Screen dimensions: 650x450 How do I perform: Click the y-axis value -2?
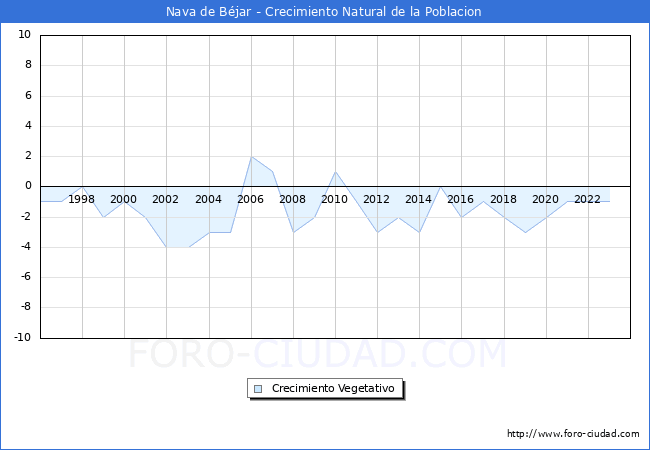pos(26,216)
